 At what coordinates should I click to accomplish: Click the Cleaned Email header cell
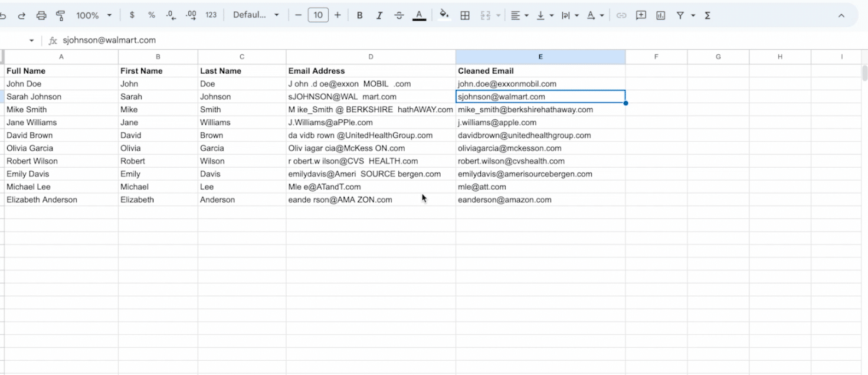541,71
